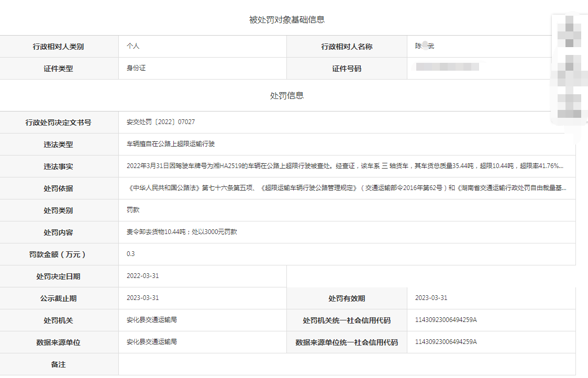The image size is (588, 378).
Task: Expand the truncated 违法事实 text
Action: 345,166
